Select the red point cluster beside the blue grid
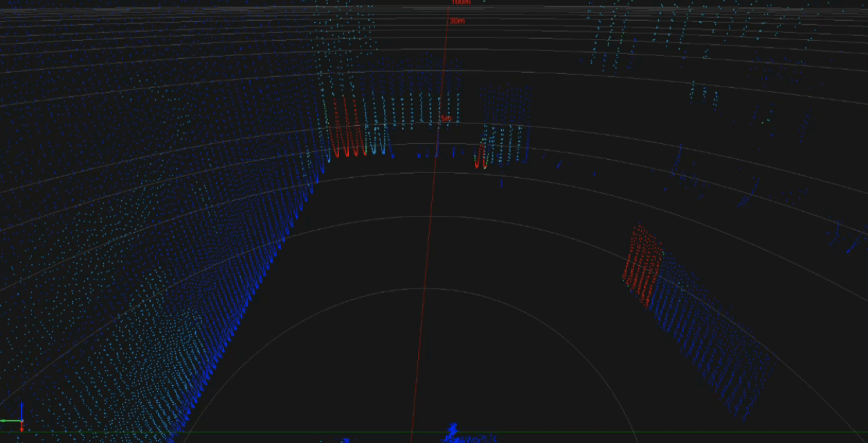The height and width of the screenshot is (443, 868). point(642,266)
